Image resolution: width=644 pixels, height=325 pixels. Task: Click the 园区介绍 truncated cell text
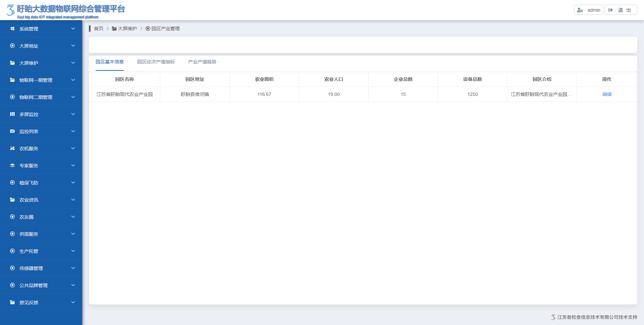pyautogui.click(x=541, y=95)
